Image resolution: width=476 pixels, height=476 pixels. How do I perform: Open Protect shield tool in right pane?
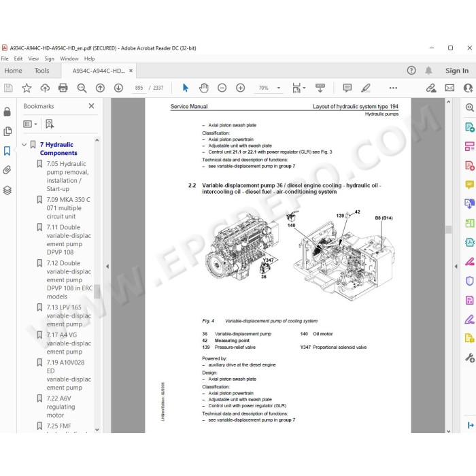point(469,281)
